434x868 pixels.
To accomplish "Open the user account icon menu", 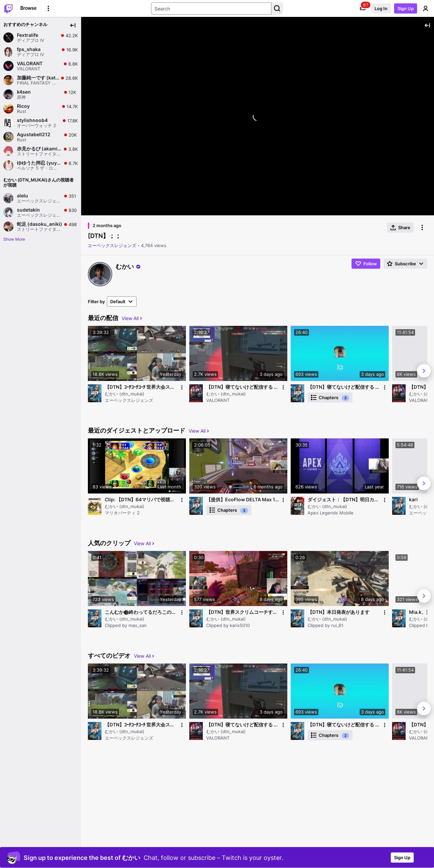I will (426, 8).
